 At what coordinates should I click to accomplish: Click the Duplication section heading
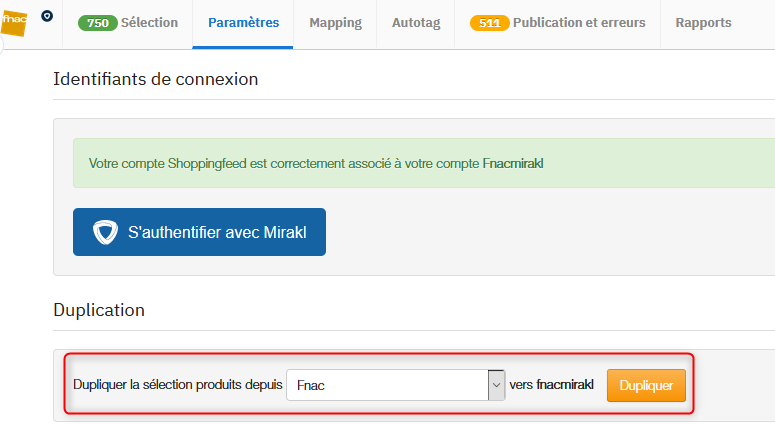click(x=99, y=310)
